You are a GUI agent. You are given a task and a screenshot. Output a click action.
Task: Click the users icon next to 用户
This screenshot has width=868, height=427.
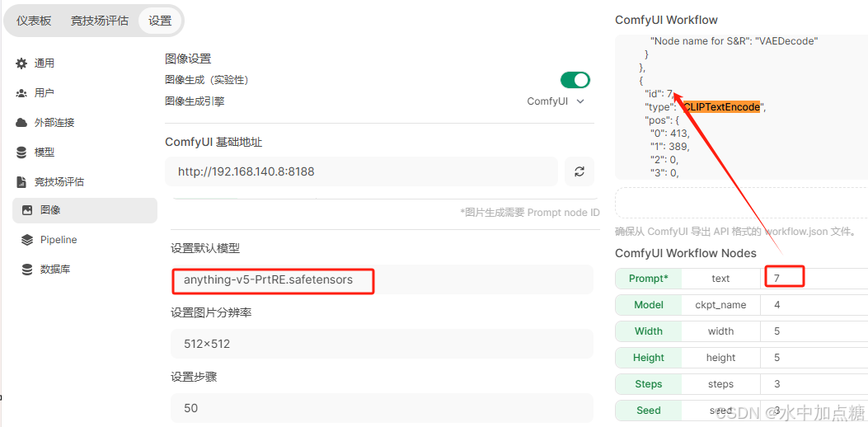(x=21, y=93)
